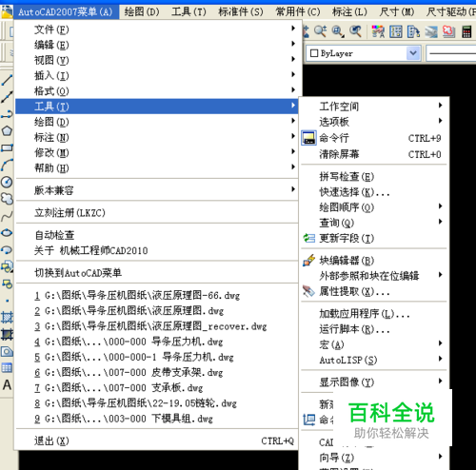This screenshot has width=476, height=470.
Task: Open the Tool Palettes toolbar icon
Action: (413, 31)
